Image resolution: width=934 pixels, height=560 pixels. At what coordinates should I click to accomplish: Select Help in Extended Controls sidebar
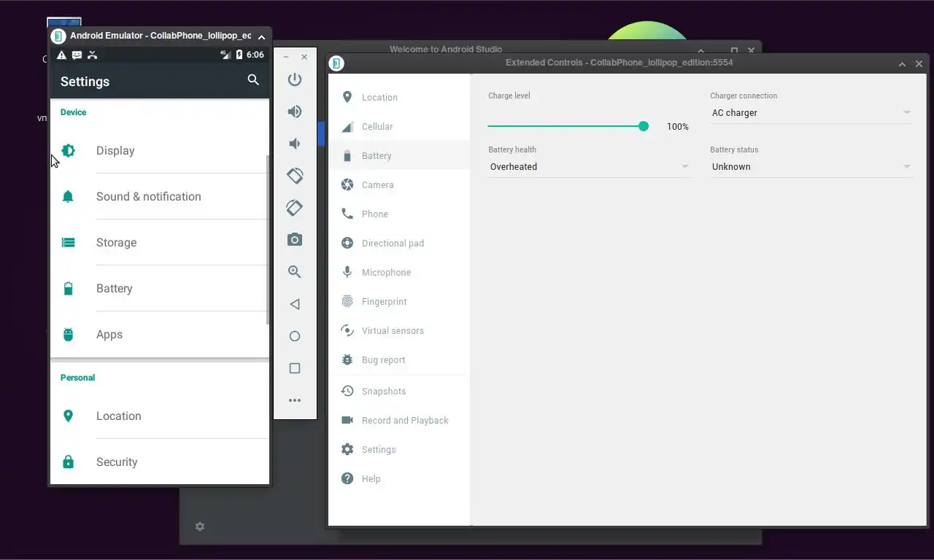(399, 478)
